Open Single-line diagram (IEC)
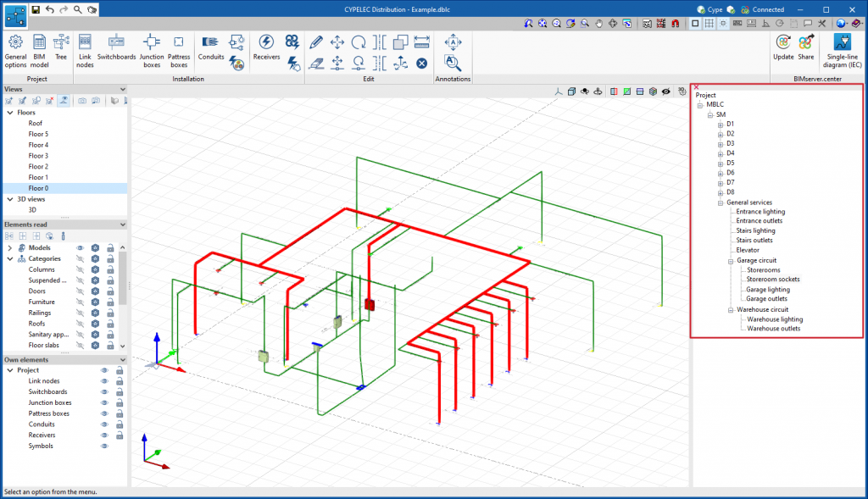Screen dimensions: 868x499 [843, 49]
